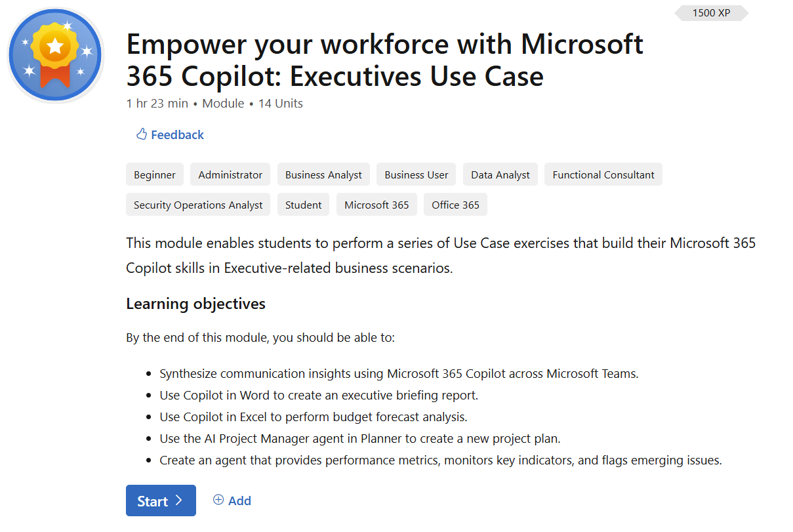Click the Business Analyst tag
Screen dimensions: 793x532
323,174
